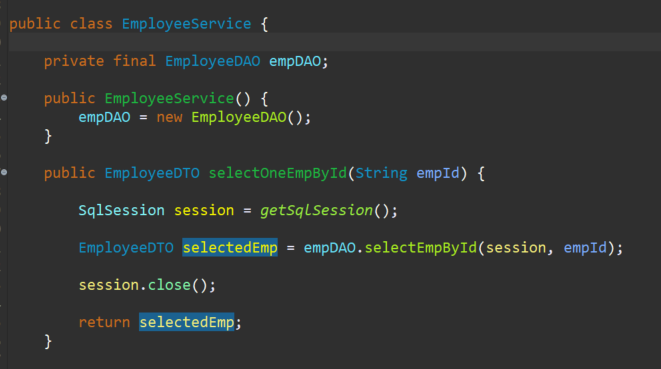
Task: Click the String parameter type
Action: pyautogui.click(x=381, y=173)
